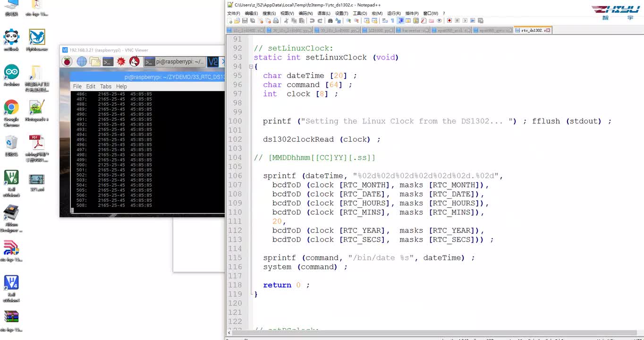
Task: Click Find binoculars icon in Notepad++ toolbar
Action: [330, 21]
